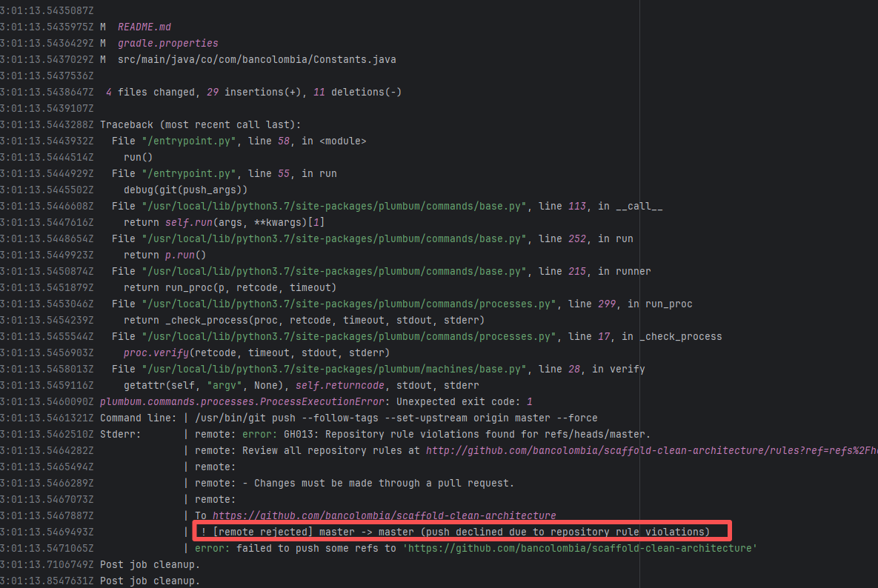Click the '4 files changed' summary line
Image resolution: width=878 pixels, height=588 pixels.
(253, 92)
